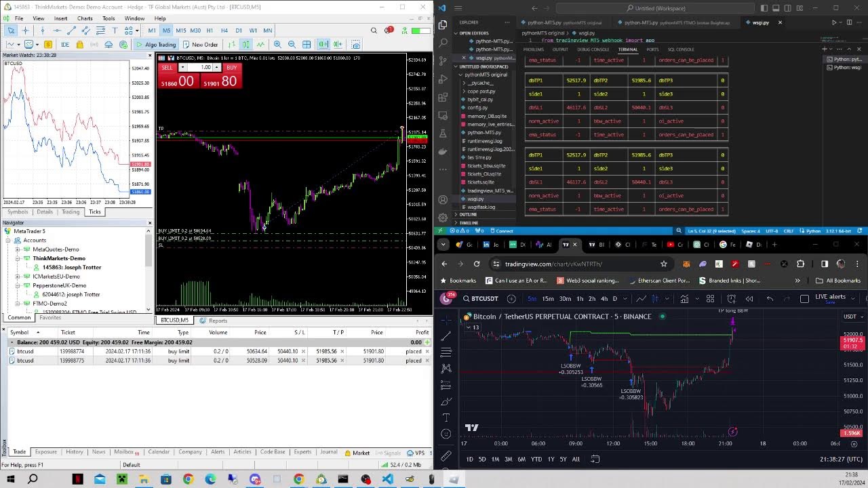
Task: Open History tab in MetaTrader Toolbox
Action: coord(74,452)
